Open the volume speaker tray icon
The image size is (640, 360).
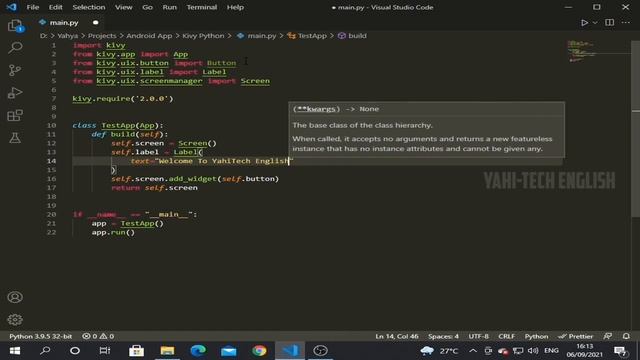point(533,351)
